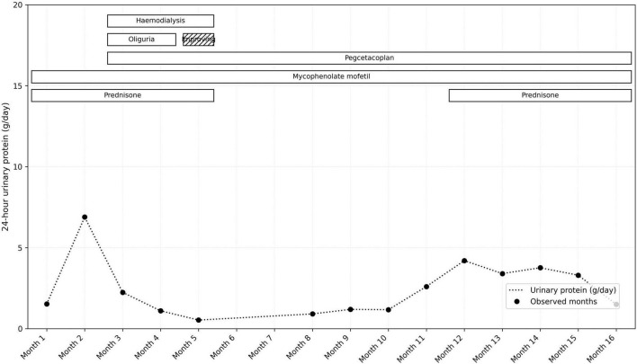
Task: Select the Month 3 data point
Action: pos(122,293)
